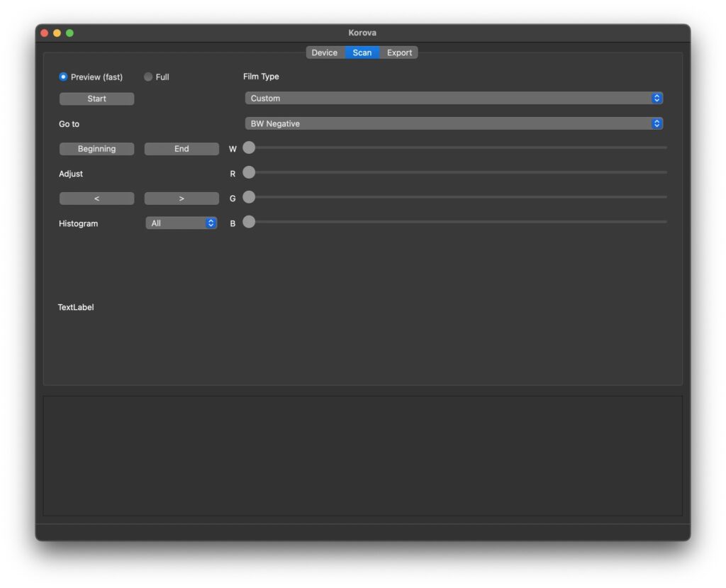Click the Go to label

click(69, 124)
